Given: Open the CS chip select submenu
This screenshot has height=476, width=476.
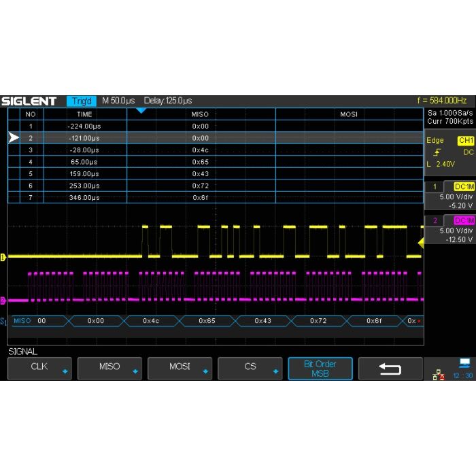Looking at the screenshot, I should 250,368.
